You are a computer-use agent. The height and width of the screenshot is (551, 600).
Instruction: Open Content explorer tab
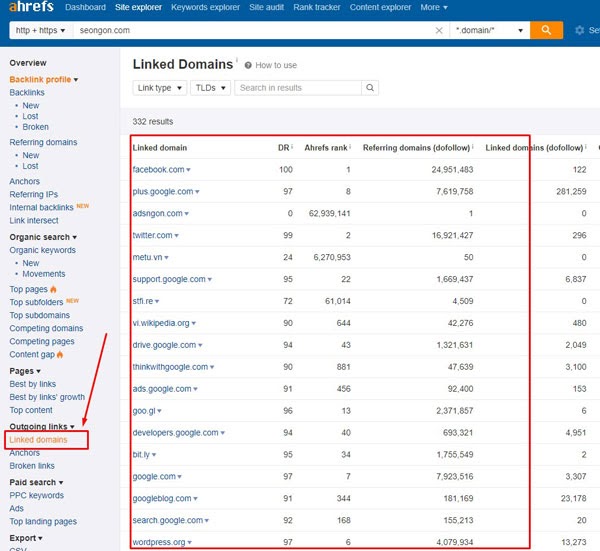click(380, 7)
